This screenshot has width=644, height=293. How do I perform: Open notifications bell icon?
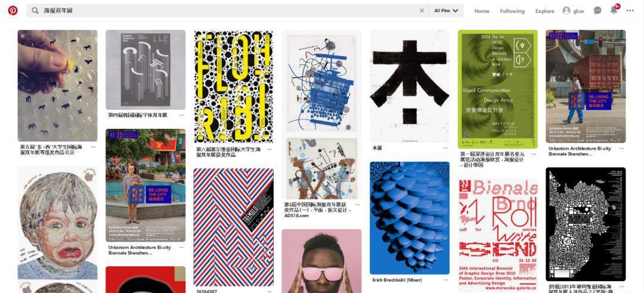pyautogui.click(x=614, y=10)
